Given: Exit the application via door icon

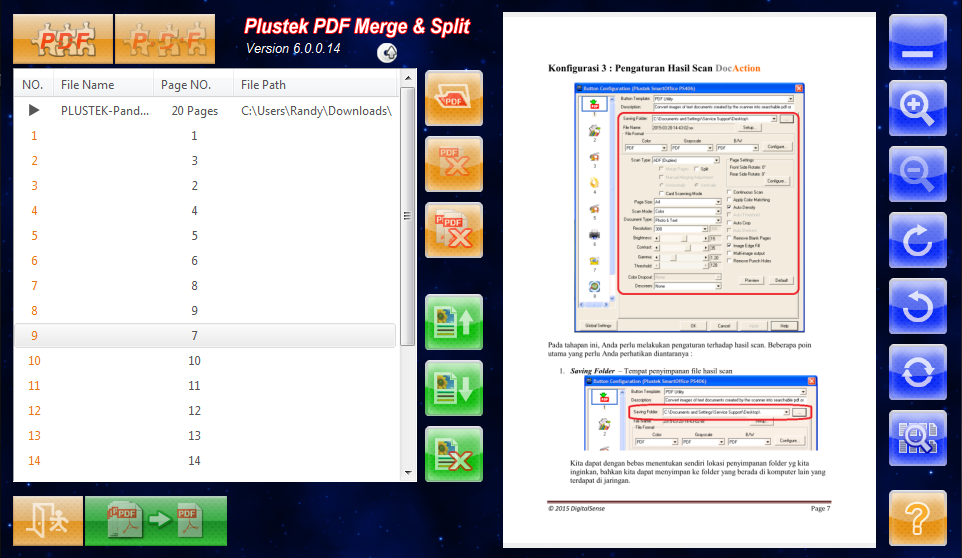Looking at the screenshot, I should click(48, 521).
